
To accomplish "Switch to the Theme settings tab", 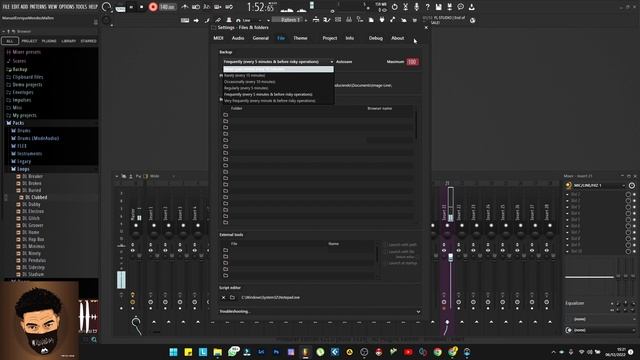I will click(300, 38).
